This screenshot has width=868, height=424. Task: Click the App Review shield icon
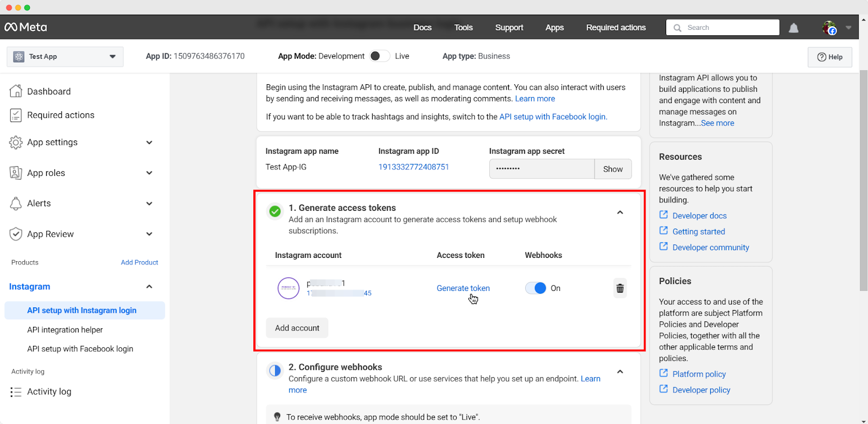tap(16, 234)
